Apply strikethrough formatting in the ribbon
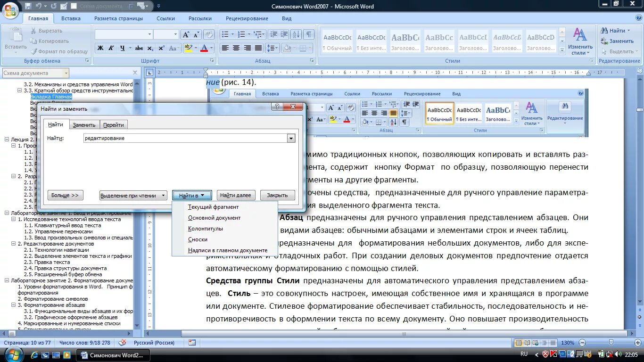This screenshot has width=644, height=362. click(139, 48)
